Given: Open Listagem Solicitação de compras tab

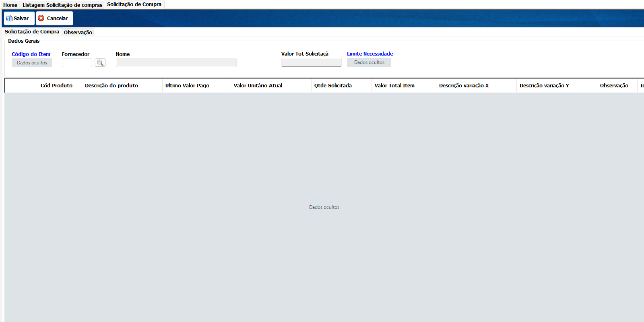Looking at the screenshot, I should click(x=62, y=5).
